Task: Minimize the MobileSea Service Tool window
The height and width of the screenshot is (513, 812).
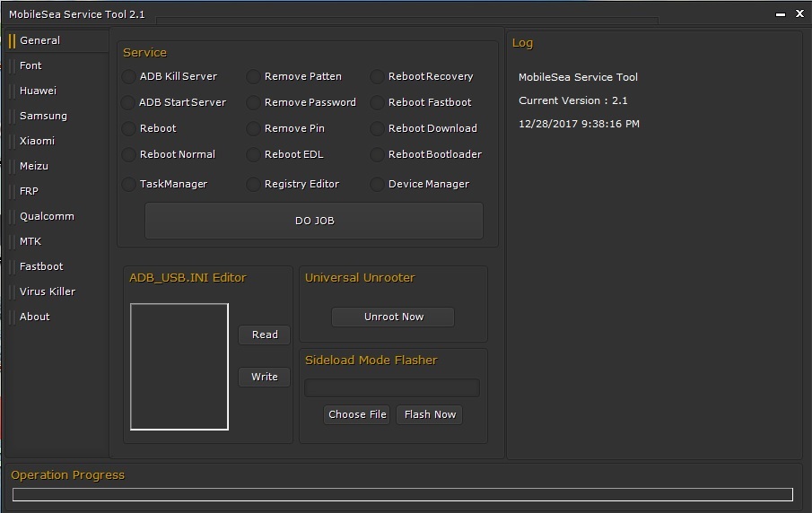Action: [x=781, y=14]
